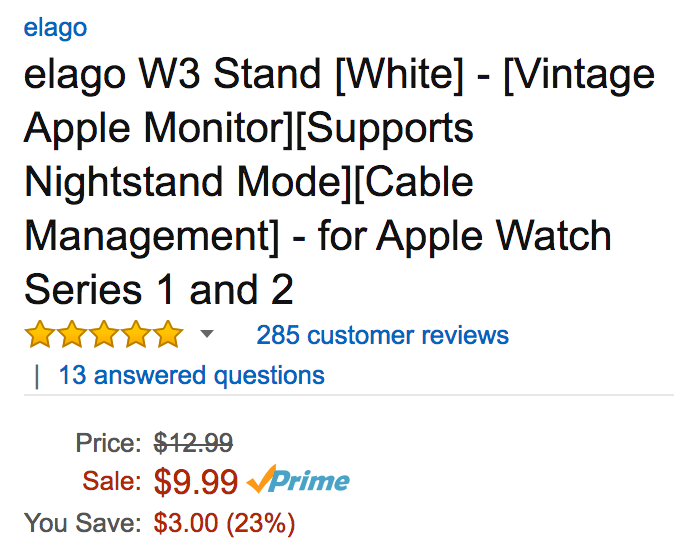Click the second rating star

click(x=72, y=334)
